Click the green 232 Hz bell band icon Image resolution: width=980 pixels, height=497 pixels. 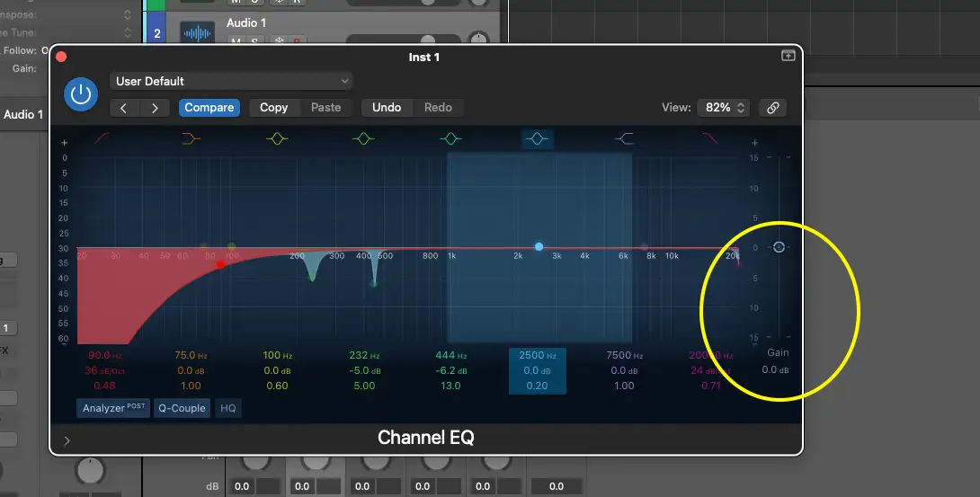(363, 138)
